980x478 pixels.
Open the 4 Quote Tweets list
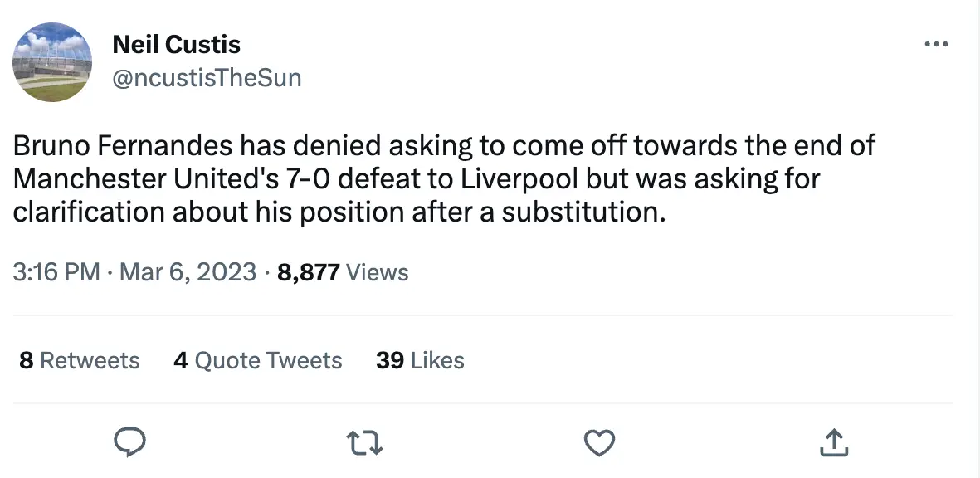257,360
